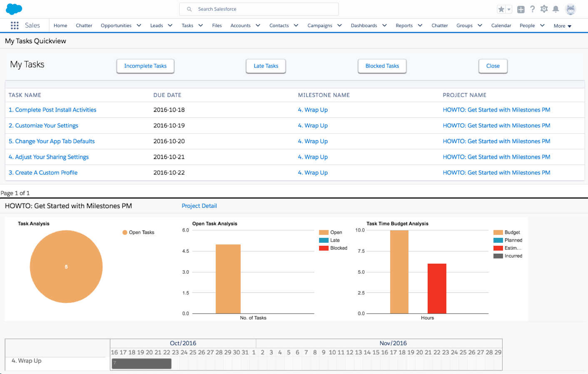This screenshot has width=588, height=374.
Task: Expand the Leads tab dropdown chevron
Action: point(170,25)
